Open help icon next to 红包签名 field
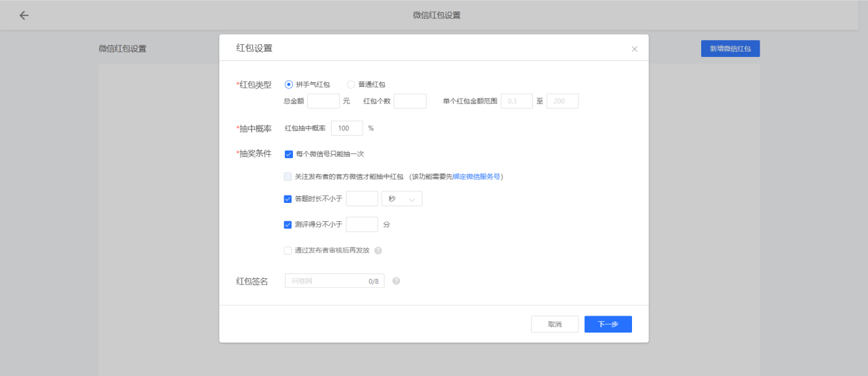Image resolution: width=868 pixels, height=376 pixels. tap(396, 281)
